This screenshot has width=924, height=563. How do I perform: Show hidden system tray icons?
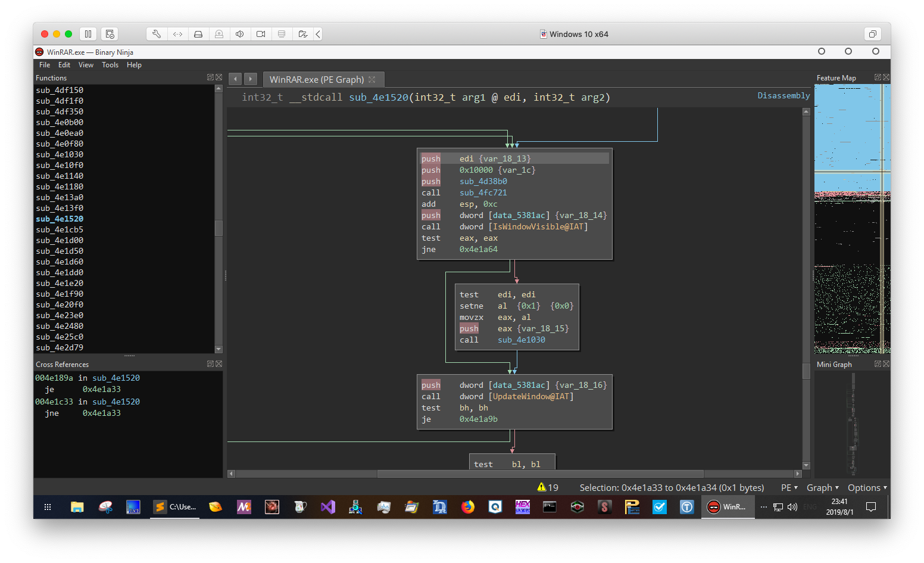(x=764, y=507)
